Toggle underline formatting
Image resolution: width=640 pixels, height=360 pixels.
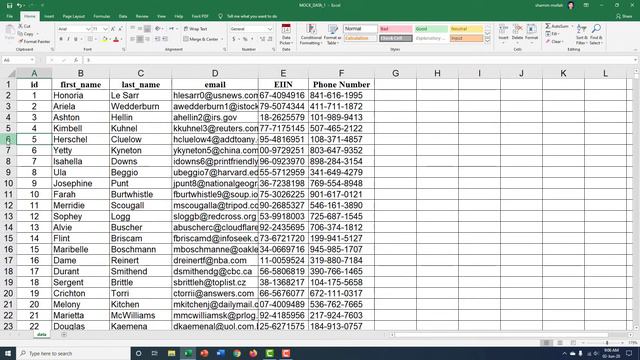pos(76,39)
